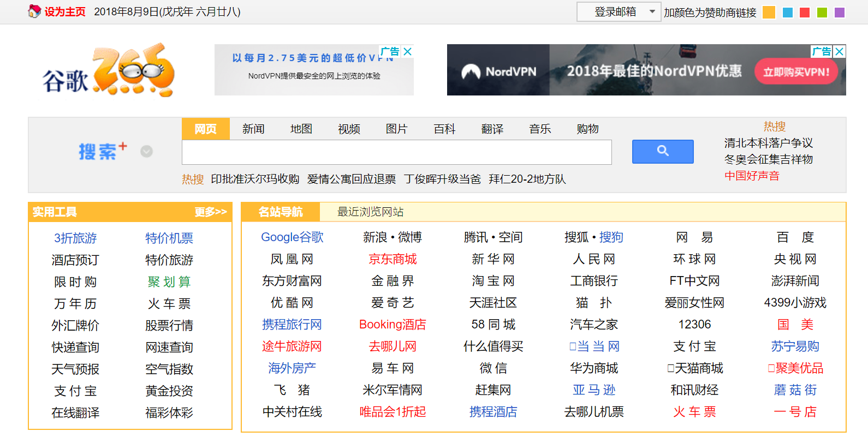
Task: Select the red theme color swatch
Action: coord(805,12)
